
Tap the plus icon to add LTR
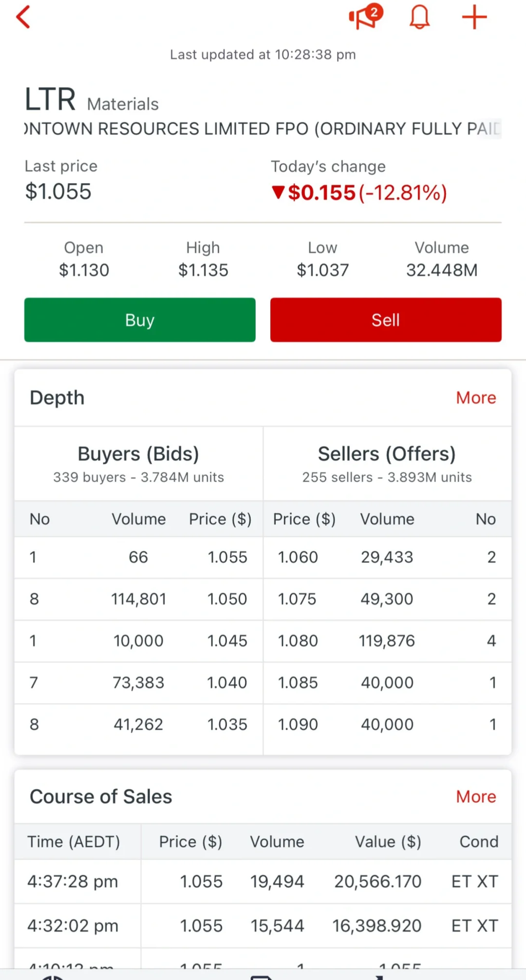click(474, 18)
